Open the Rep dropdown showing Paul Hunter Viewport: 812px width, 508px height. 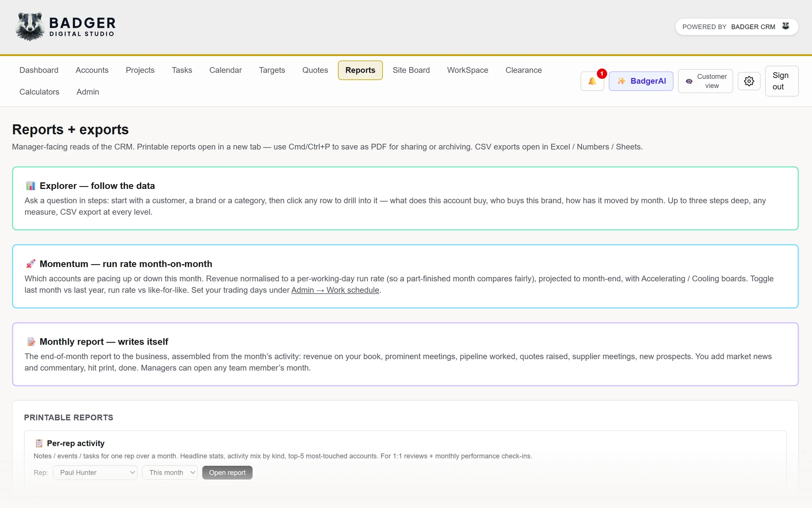click(x=95, y=473)
